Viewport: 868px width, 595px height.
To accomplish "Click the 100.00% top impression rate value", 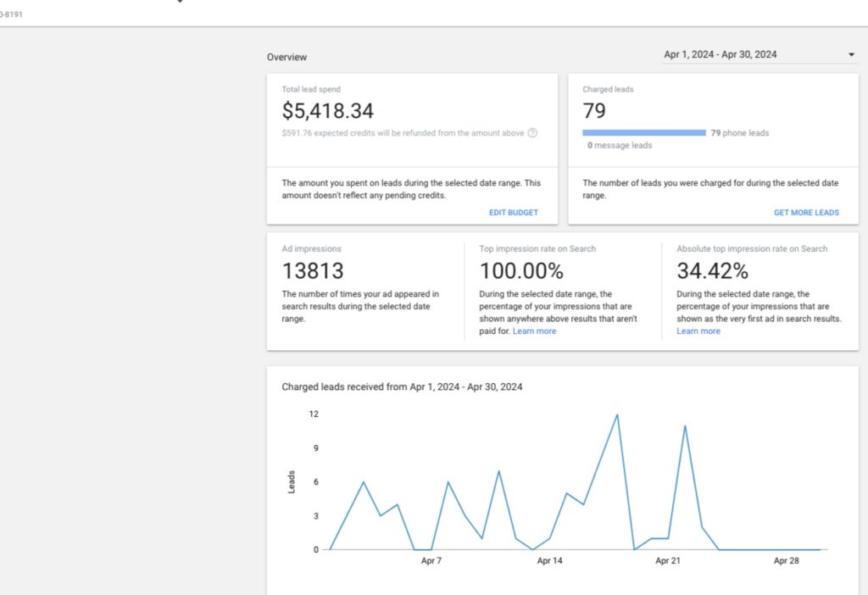I will coord(521,270).
